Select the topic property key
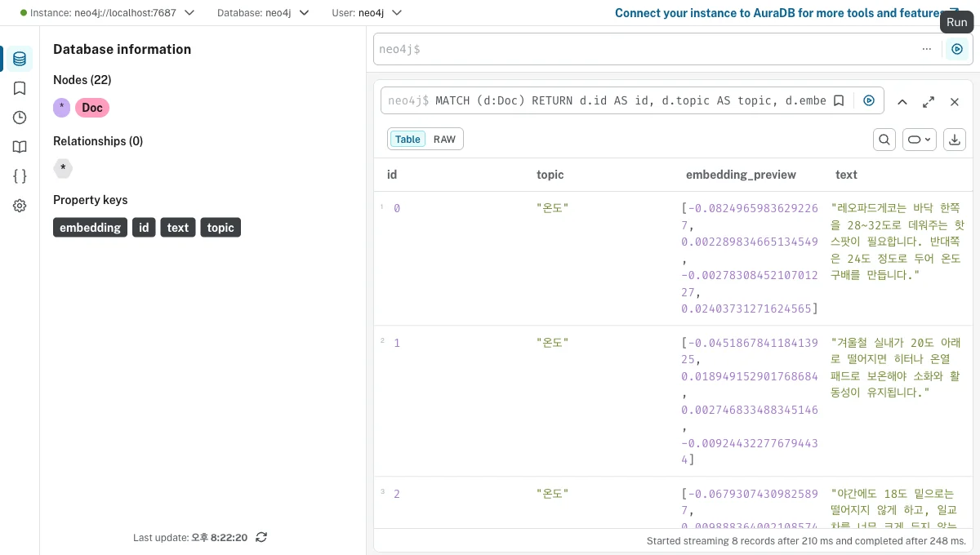 point(220,228)
